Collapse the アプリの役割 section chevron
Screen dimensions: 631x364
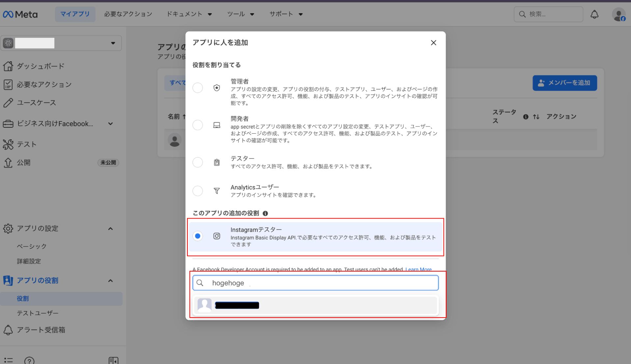coord(111,280)
